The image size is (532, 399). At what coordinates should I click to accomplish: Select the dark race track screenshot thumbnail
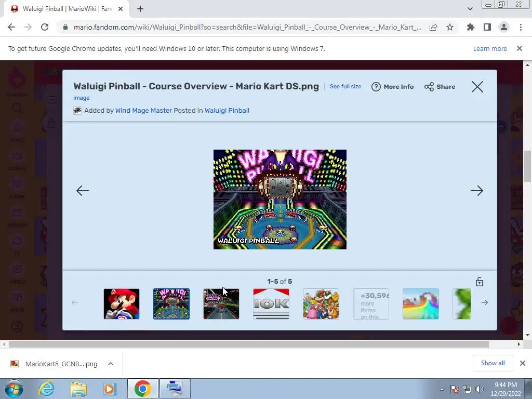(221, 304)
